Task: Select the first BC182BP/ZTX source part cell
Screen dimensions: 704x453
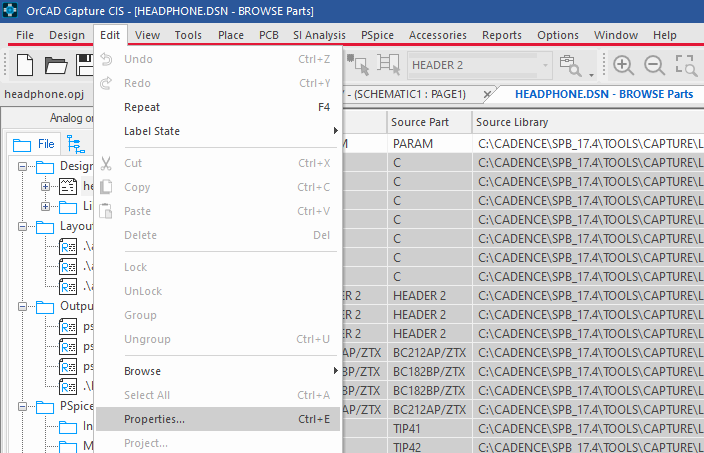Action: click(429, 372)
